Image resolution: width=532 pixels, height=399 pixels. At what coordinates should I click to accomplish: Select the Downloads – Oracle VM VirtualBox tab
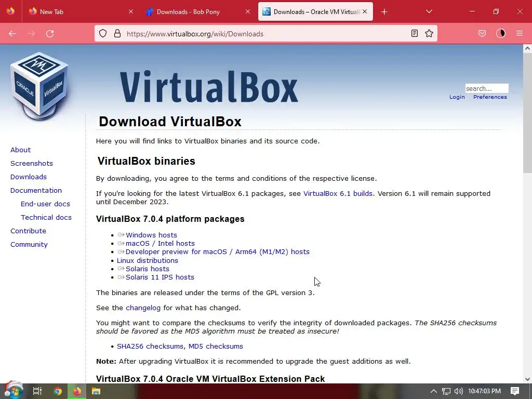315,11
